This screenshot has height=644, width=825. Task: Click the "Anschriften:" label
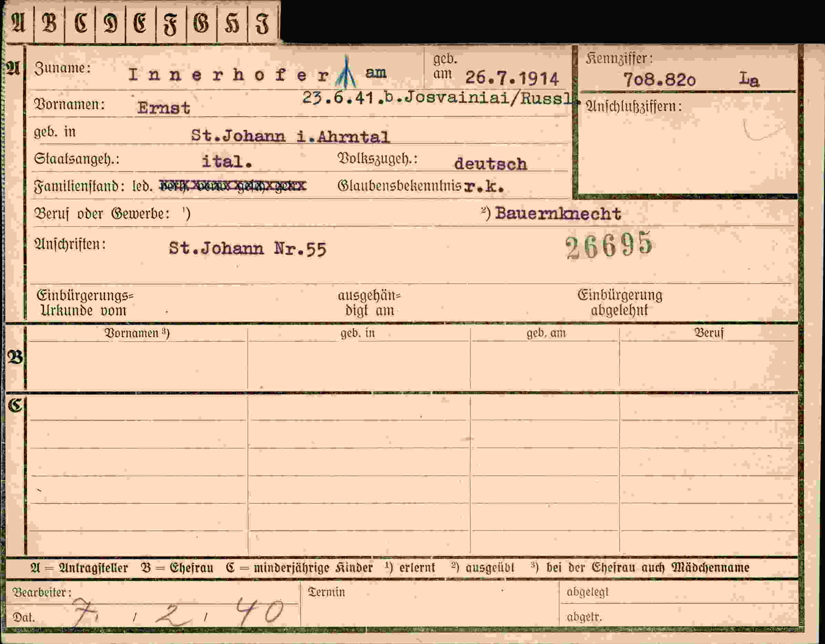coord(70,244)
